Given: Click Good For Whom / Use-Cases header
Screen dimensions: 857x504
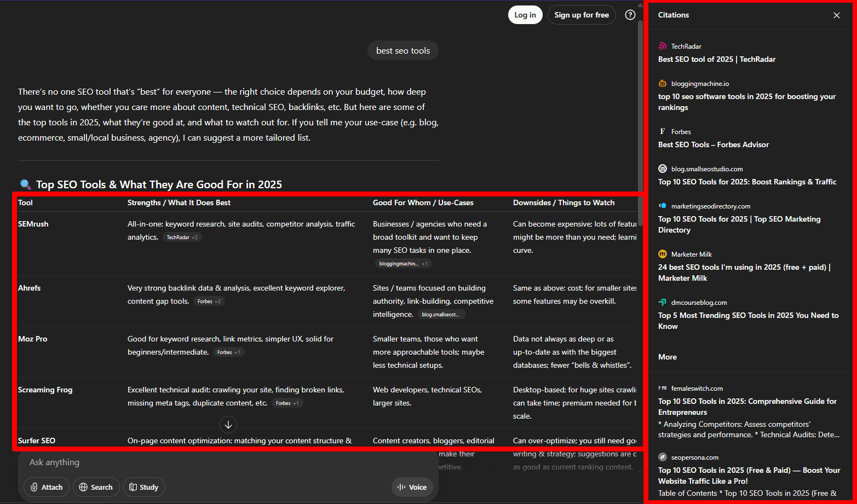Looking at the screenshot, I should point(423,202).
